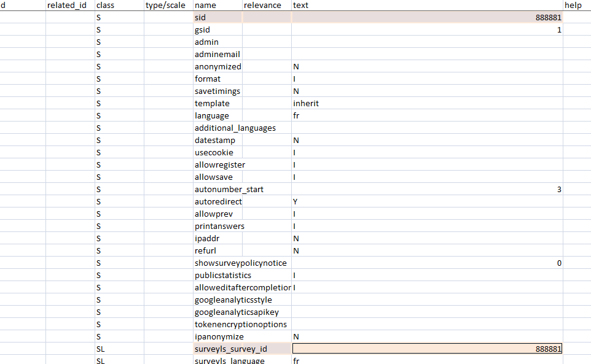This screenshot has width=591, height=364.
Task: Click the "name" column header cell
Action: coord(217,6)
